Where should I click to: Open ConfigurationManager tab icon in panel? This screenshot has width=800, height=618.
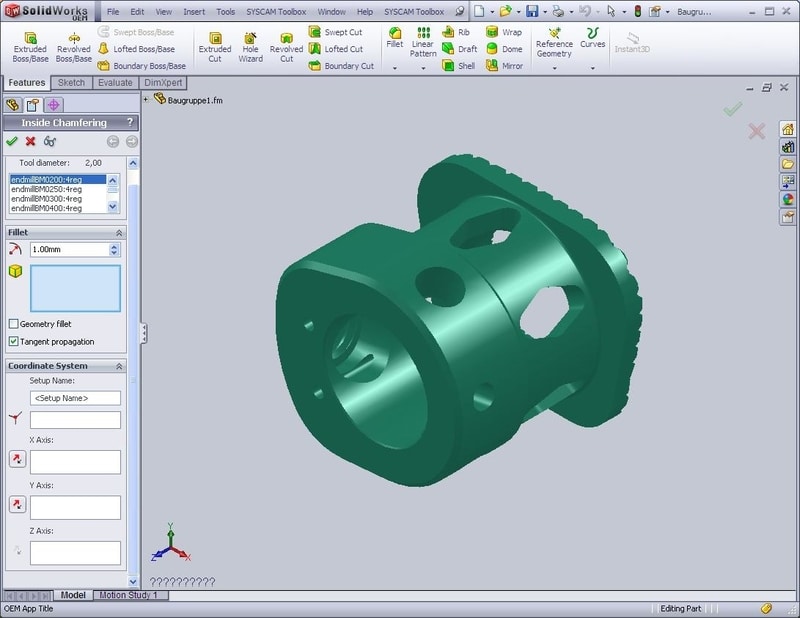[x=53, y=105]
